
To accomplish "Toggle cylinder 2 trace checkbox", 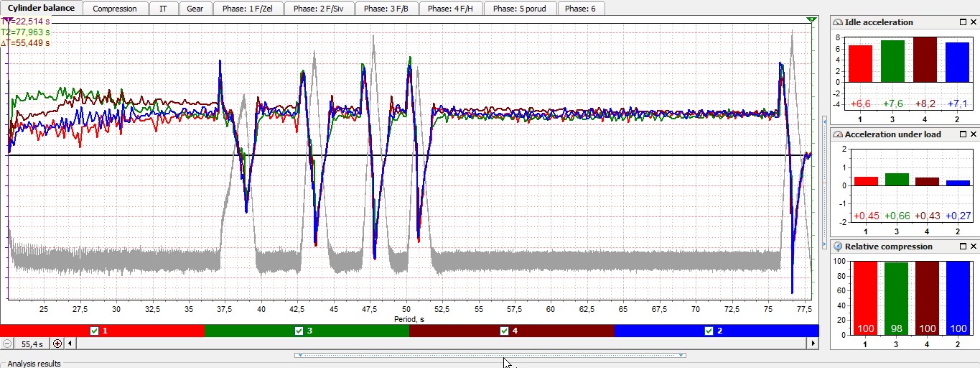I will 709,331.
